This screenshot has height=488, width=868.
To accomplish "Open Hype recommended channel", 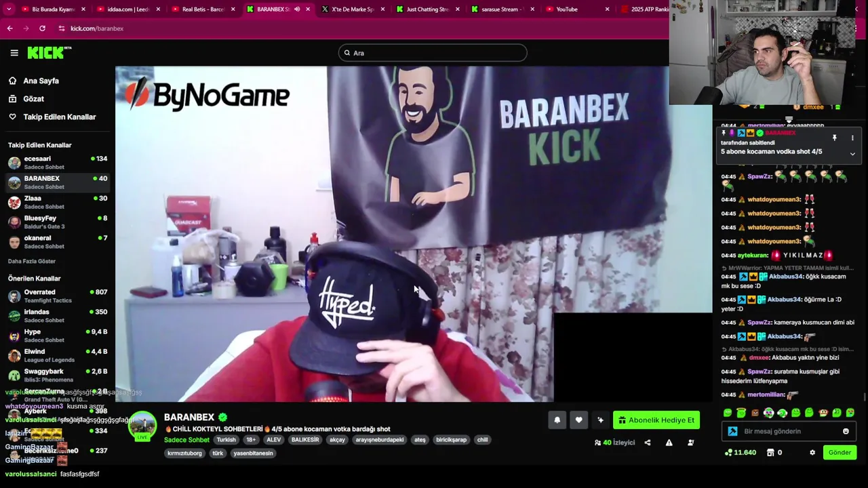I will point(57,335).
